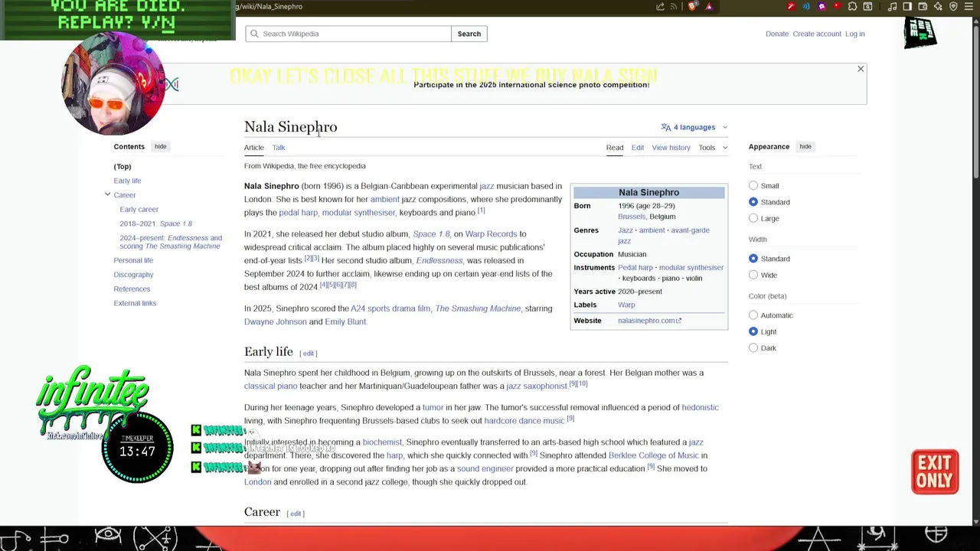
Task: Toggle the browser sidebar panel icon
Action: tap(907, 6)
